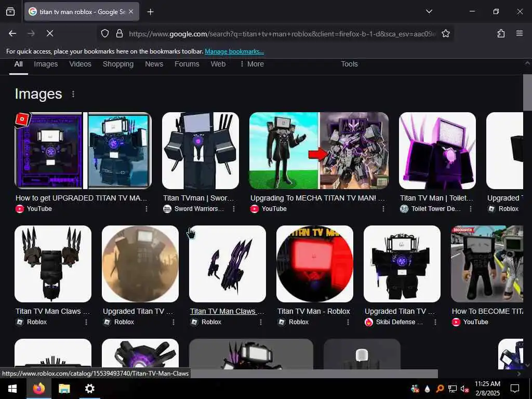Click Firefox in the taskbar
This screenshot has height=399, width=532.
[x=38, y=389]
